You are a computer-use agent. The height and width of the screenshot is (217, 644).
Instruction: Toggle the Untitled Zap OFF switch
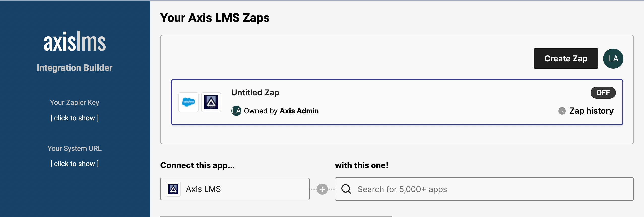pyautogui.click(x=603, y=93)
